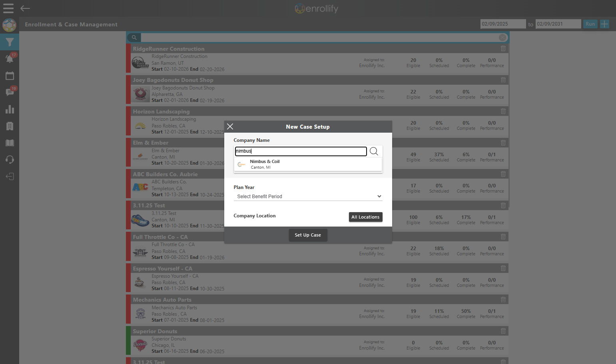The image size is (616, 364).
Task: Open chat messages with 19 badge
Action: point(10,92)
